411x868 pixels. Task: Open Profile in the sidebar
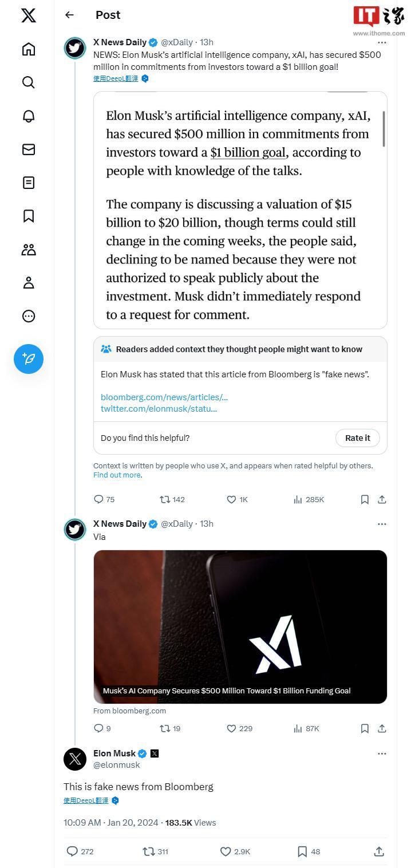click(x=29, y=283)
